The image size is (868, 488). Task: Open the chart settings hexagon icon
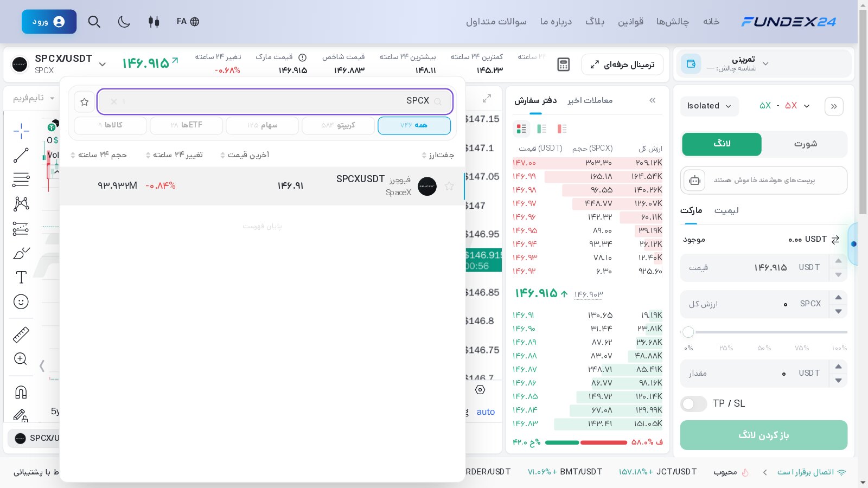tap(480, 390)
